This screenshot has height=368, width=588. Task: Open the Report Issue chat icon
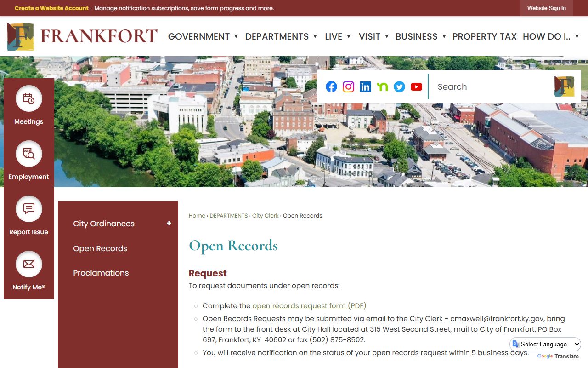click(29, 209)
